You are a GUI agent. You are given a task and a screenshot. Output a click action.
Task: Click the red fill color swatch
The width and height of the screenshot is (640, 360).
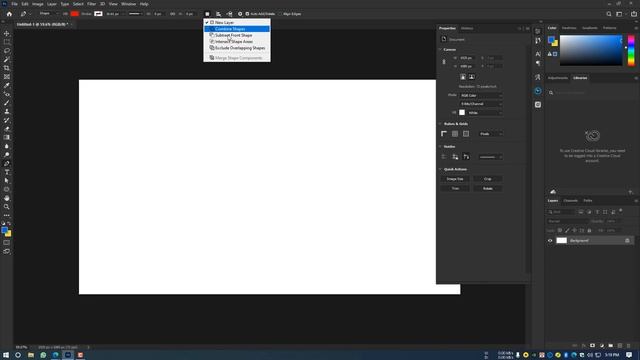coord(75,14)
